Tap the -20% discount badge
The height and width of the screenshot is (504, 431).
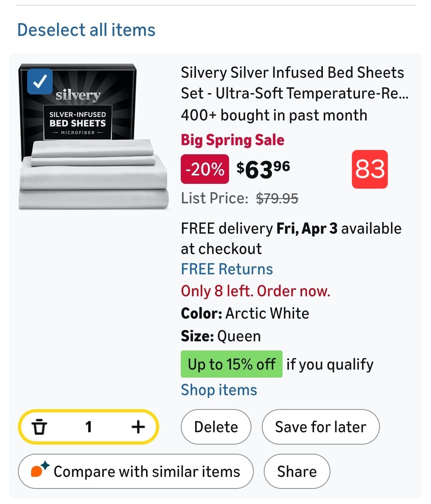(x=205, y=169)
